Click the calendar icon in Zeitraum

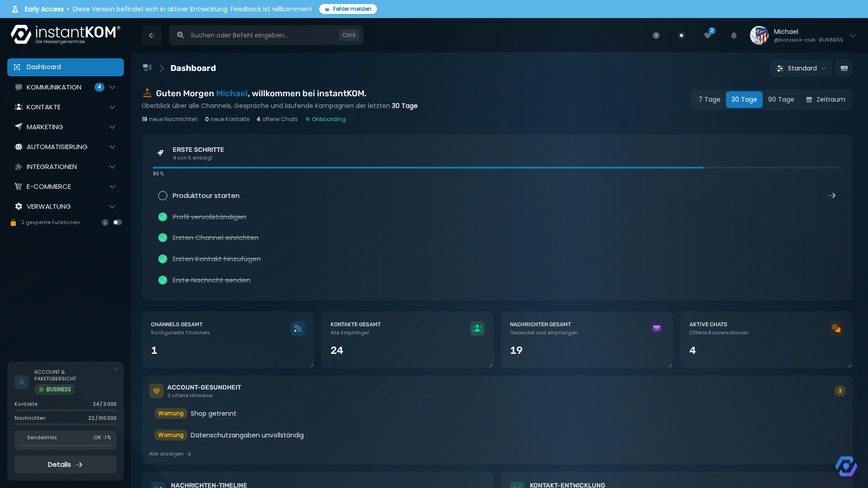[x=809, y=99]
